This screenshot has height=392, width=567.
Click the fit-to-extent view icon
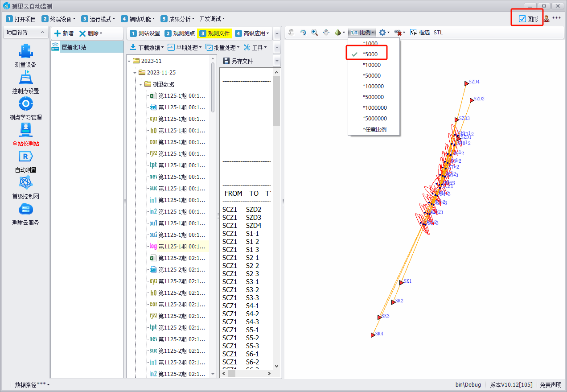326,33
